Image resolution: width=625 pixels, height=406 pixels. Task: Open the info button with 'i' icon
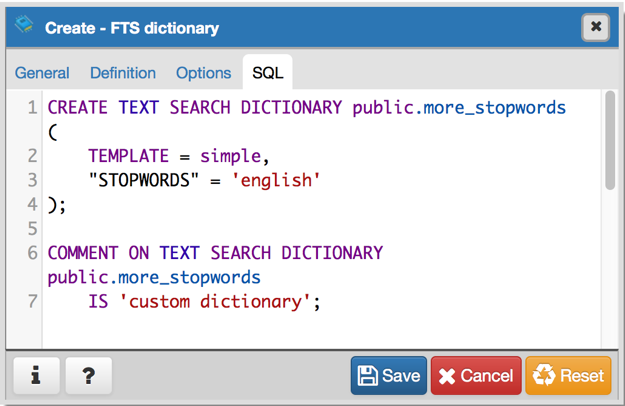36,376
